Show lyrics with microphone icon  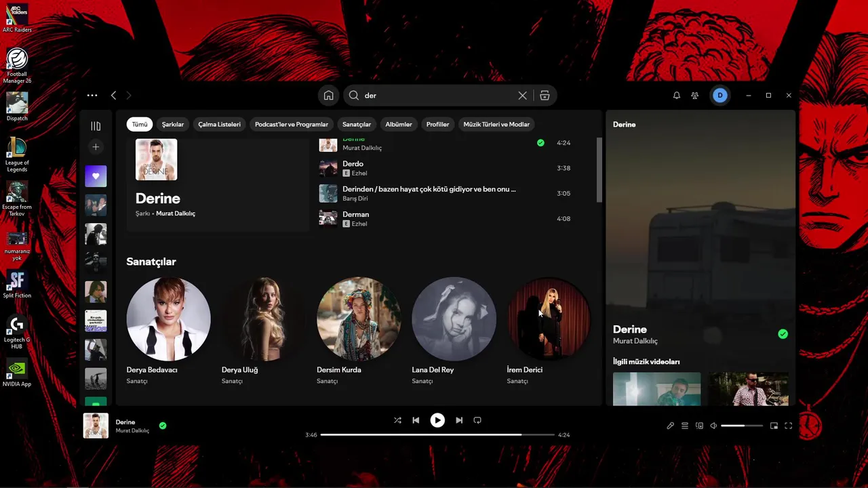click(x=670, y=426)
